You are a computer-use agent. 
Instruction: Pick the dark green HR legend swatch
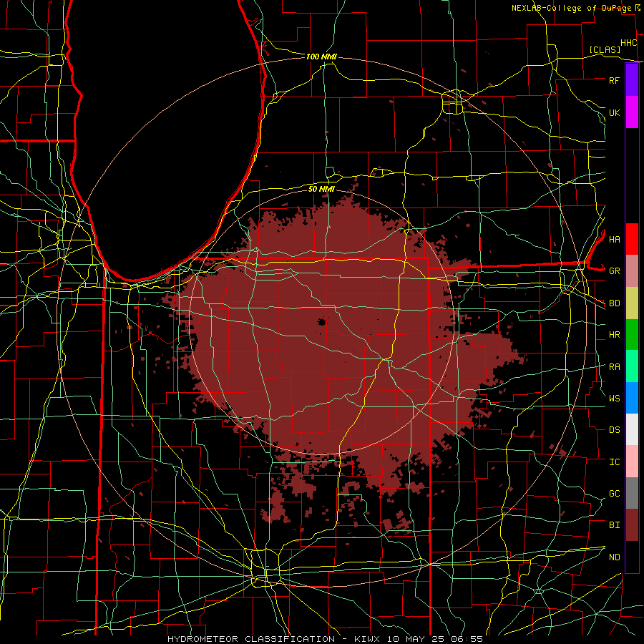pos(632,335)
